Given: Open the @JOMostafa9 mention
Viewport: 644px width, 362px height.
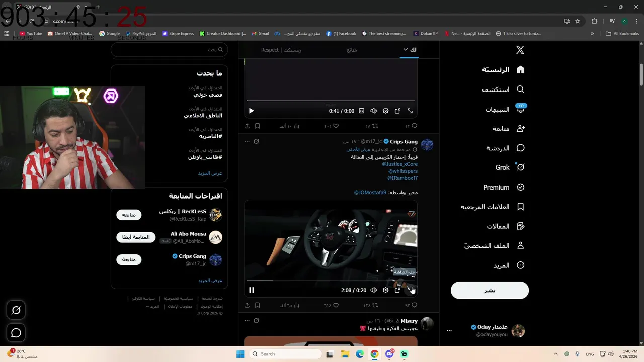Looking at the screenshot, I should coord(370,192).
